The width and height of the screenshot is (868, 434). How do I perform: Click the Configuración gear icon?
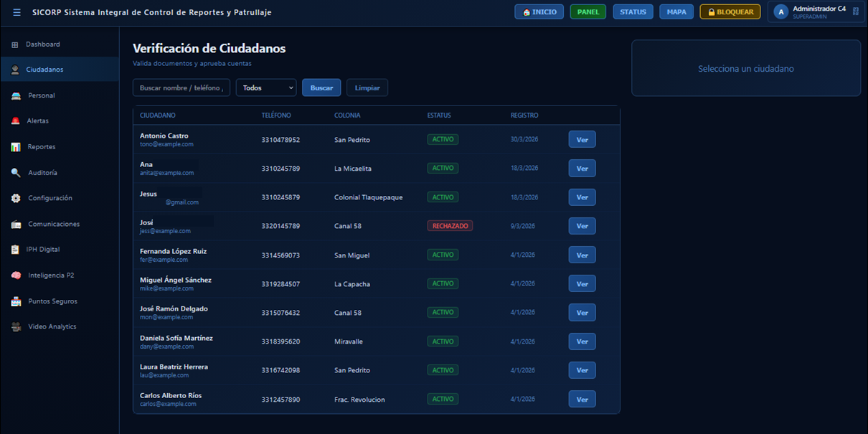(16, 198)
